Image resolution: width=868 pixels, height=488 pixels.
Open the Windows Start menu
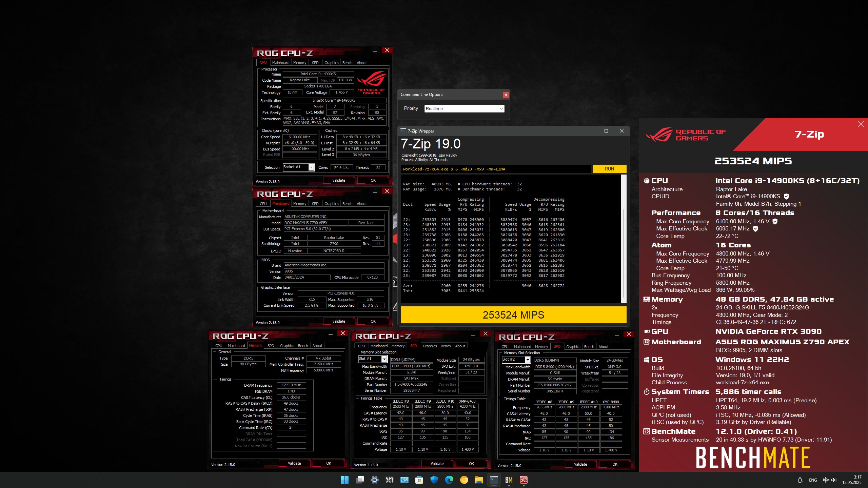click(344, 480)
